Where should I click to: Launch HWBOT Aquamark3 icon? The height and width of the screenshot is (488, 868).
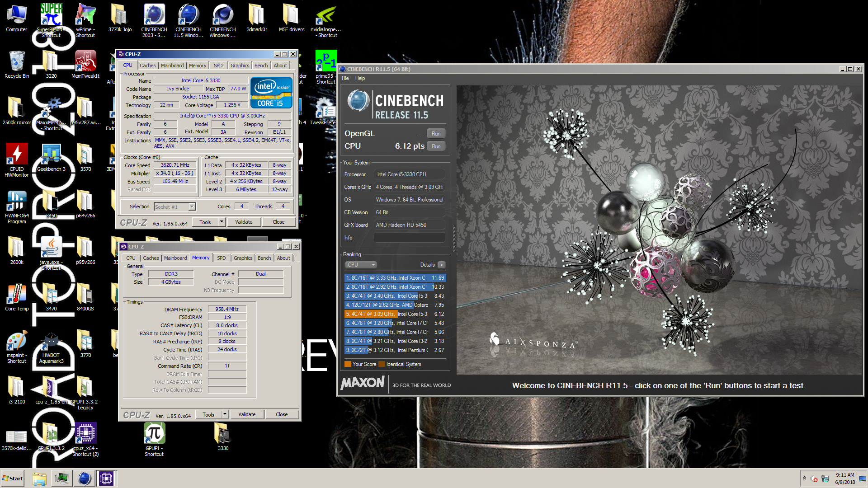tap(51, 347)
